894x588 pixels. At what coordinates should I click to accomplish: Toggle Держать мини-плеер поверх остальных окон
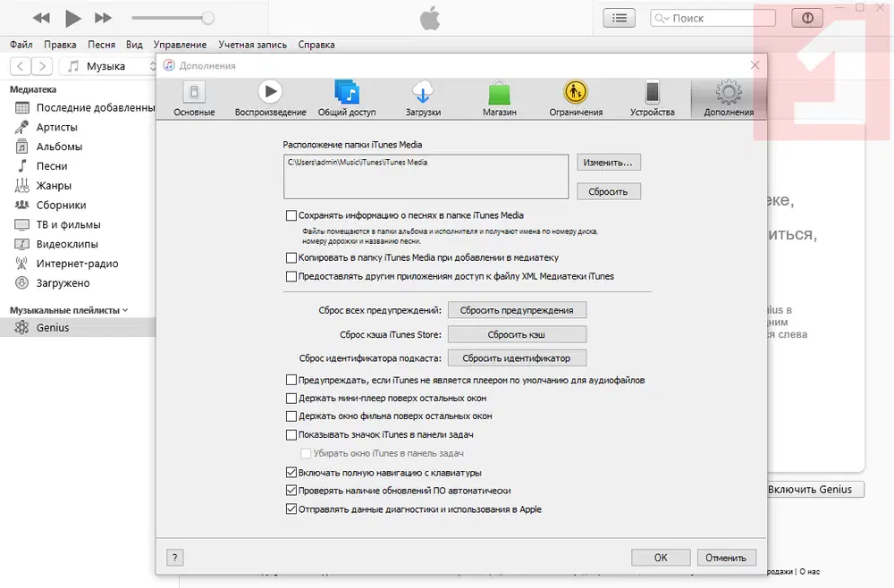291,399
